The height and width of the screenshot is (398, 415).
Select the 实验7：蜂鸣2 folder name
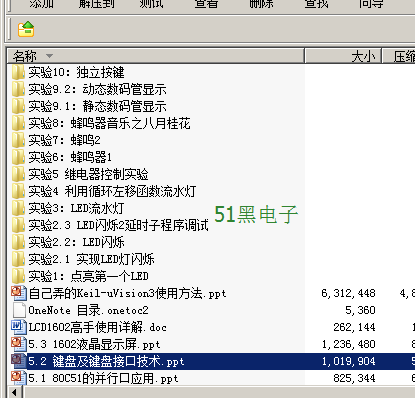tap(64, 140)
